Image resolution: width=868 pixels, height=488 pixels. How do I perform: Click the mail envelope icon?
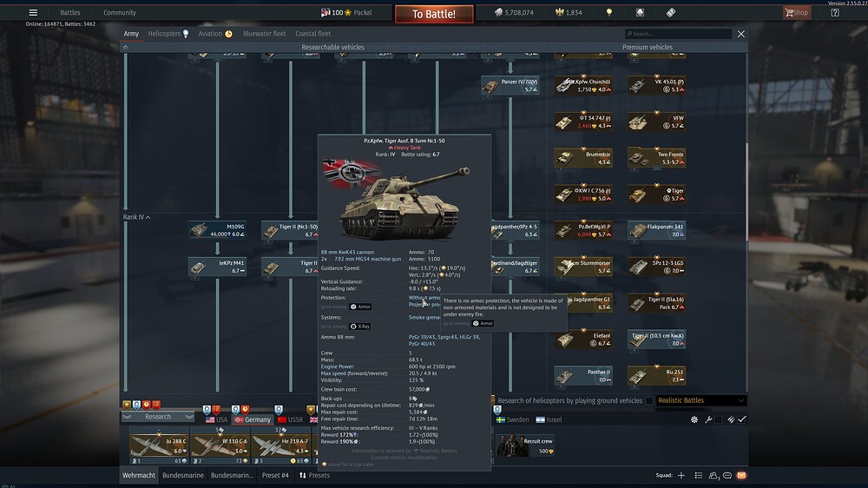(x=741, y=476)
